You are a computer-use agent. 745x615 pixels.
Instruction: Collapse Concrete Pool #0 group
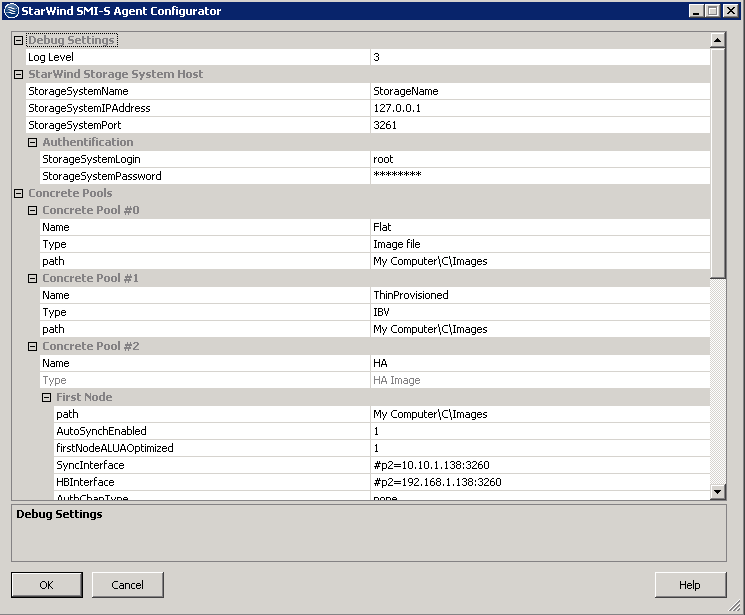pos(32,211)
